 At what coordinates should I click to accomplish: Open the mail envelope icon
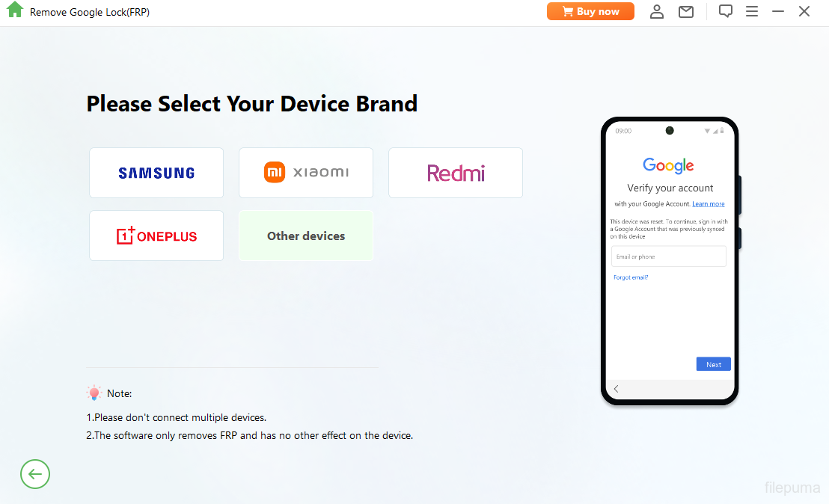click(686, 11)
